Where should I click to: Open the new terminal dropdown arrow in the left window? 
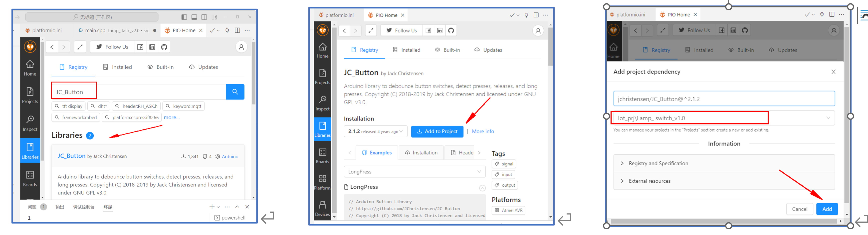218,207
